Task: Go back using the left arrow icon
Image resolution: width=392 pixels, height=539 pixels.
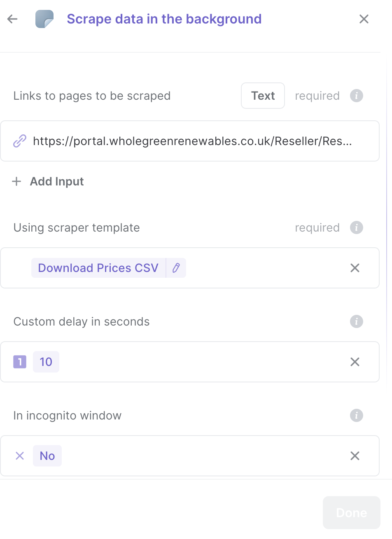Action: [x=12, y=19]
